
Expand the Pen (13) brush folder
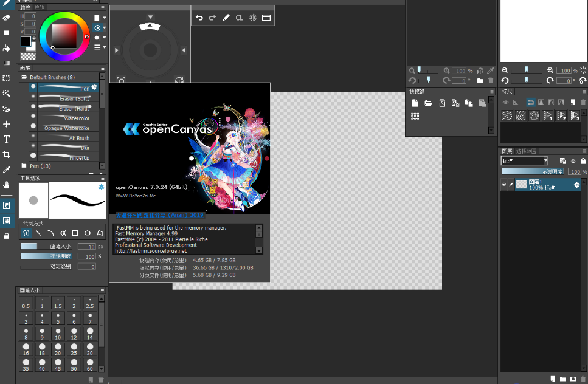point(40,165)
